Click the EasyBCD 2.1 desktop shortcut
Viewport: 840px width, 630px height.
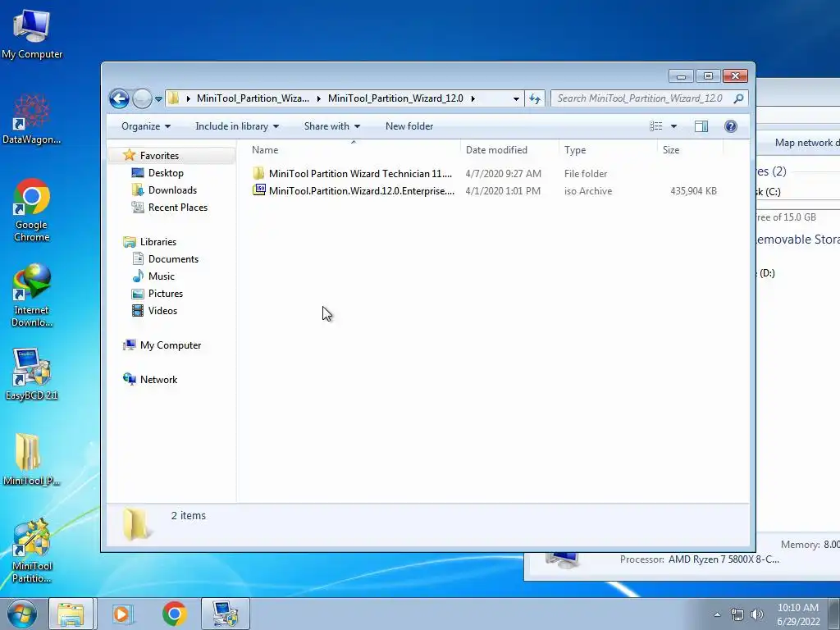click(32, 374)
